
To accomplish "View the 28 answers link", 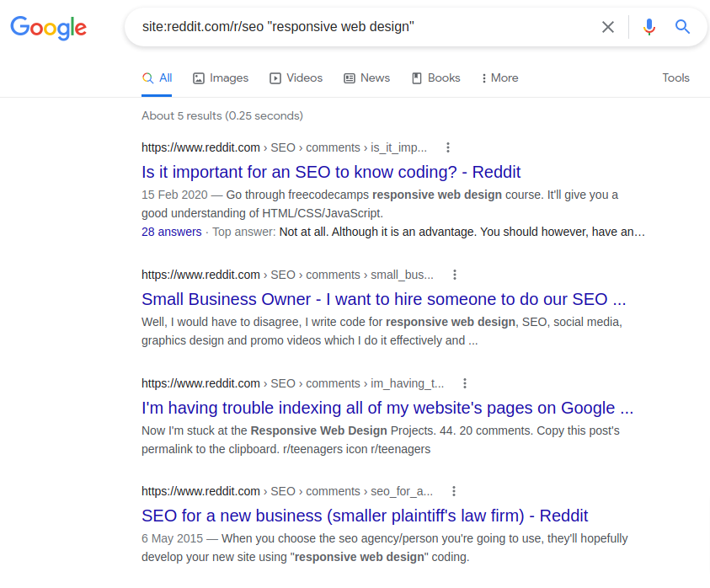I will tap(171, 231).
